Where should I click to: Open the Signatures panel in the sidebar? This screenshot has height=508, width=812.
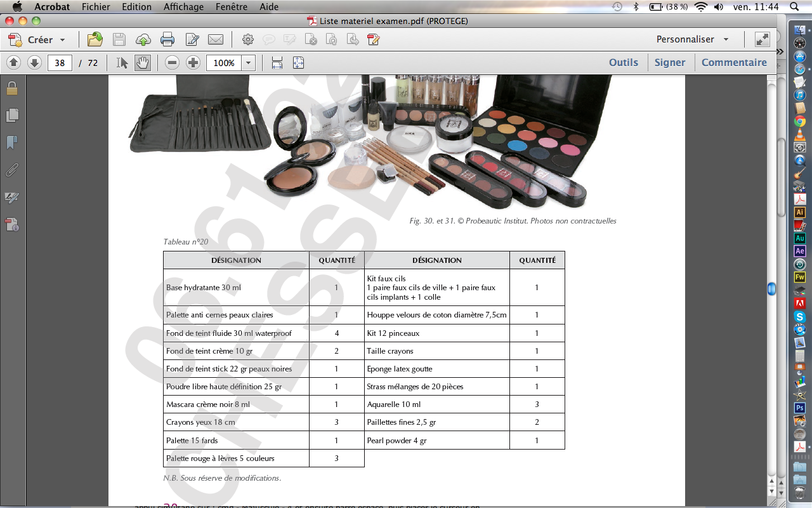click(12, 197)
